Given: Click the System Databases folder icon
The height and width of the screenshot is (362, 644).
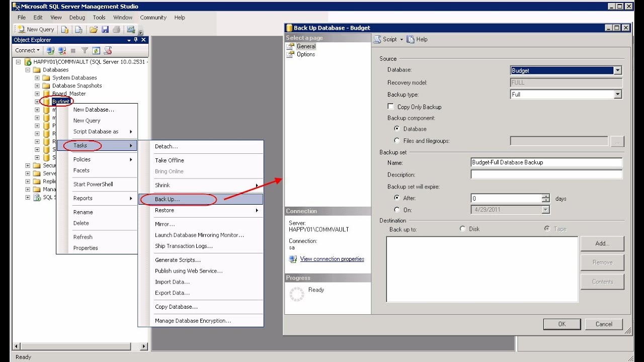Looking at the screenshot, I should (x=46, y=78).
